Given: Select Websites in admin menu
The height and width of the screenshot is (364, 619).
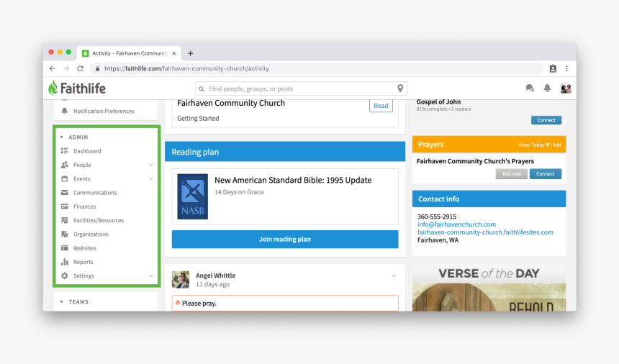Looking at the screenshot, I should [85, 248].
